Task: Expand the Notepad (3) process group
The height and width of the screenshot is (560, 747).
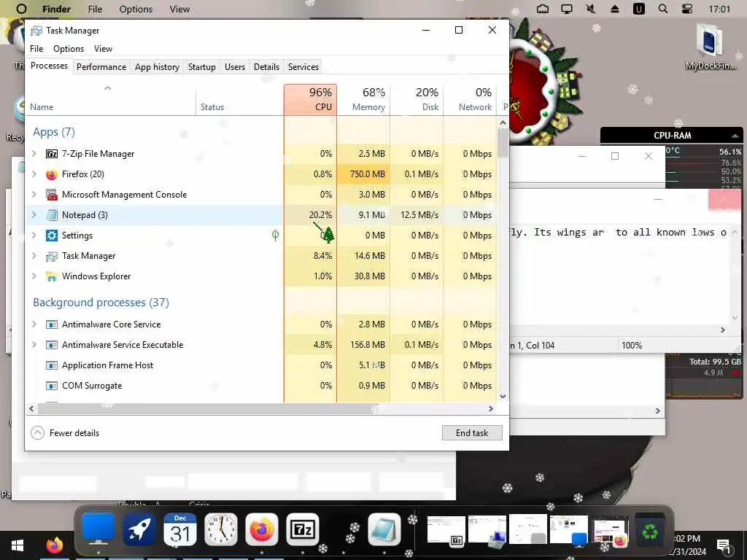Action: (34, 215)
